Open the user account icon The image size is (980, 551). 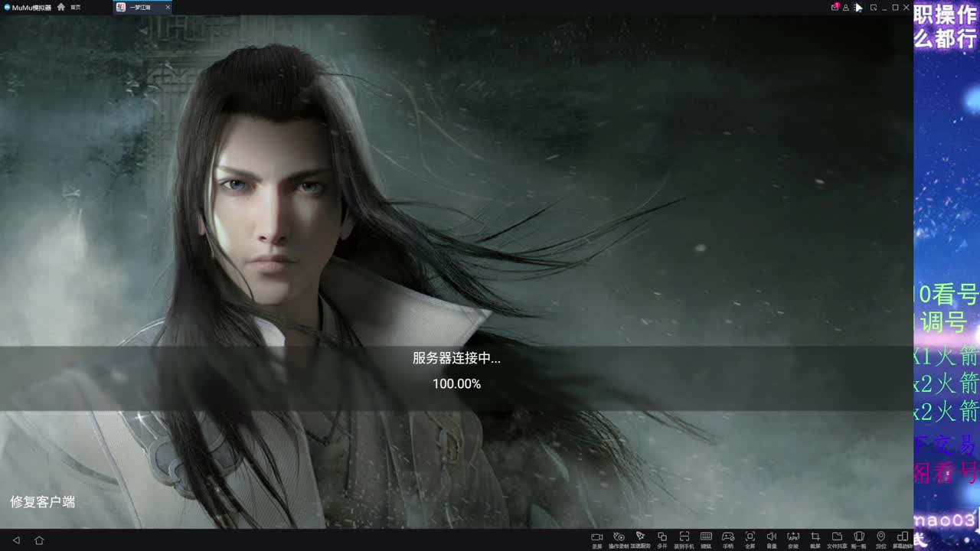(x=846, y=7)
